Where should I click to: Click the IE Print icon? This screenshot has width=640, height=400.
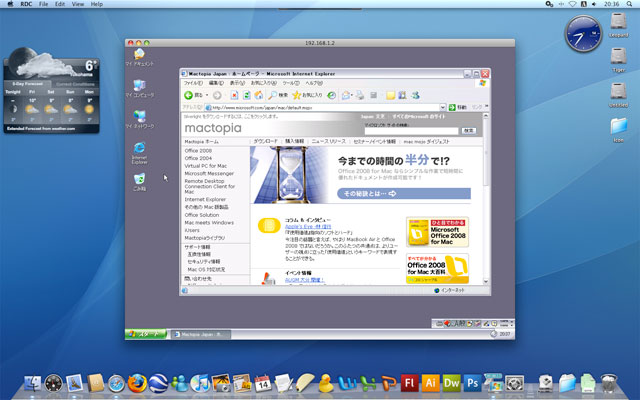(x=360, y=95)
